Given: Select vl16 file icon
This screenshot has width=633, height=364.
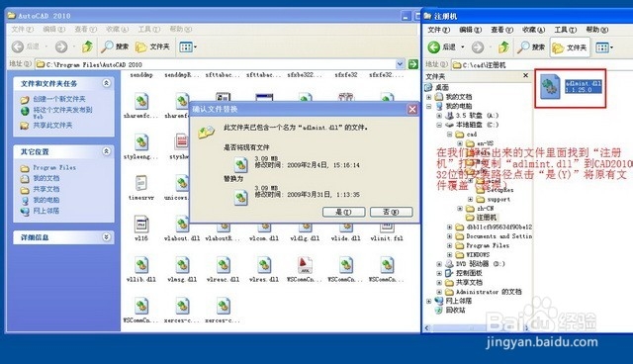Looking at the screenshot, I should [141, 225].
